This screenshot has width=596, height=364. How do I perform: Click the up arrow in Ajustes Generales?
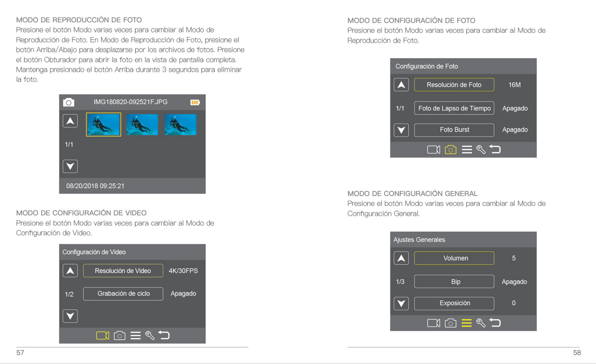401,258
